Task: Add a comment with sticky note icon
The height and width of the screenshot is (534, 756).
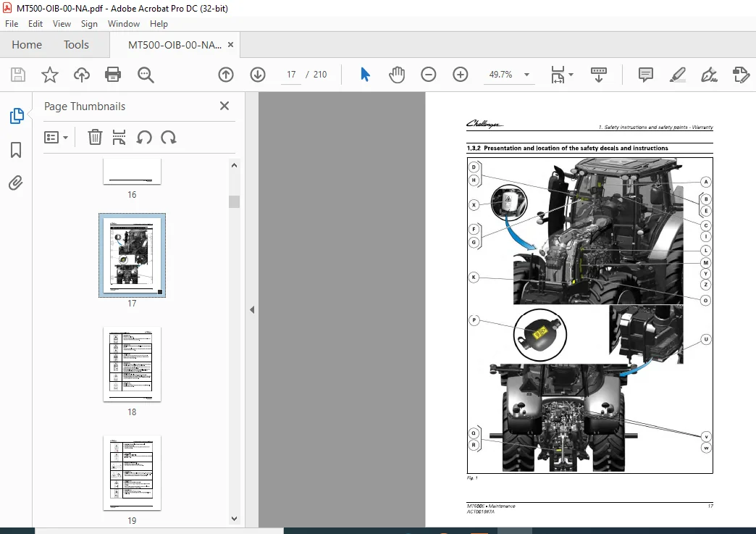Action: 646,75
